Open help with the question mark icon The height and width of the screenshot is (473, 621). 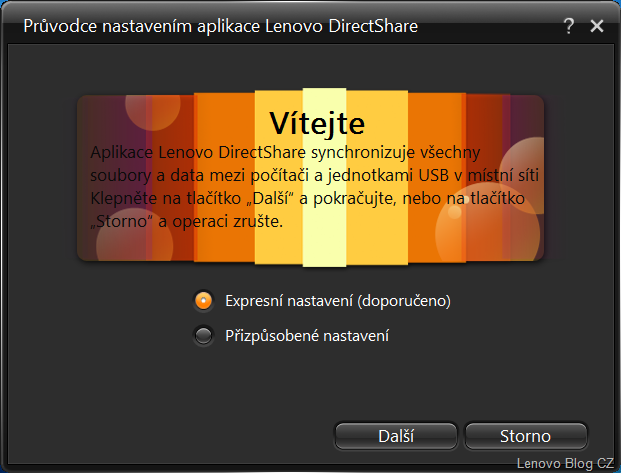(569, 26)
